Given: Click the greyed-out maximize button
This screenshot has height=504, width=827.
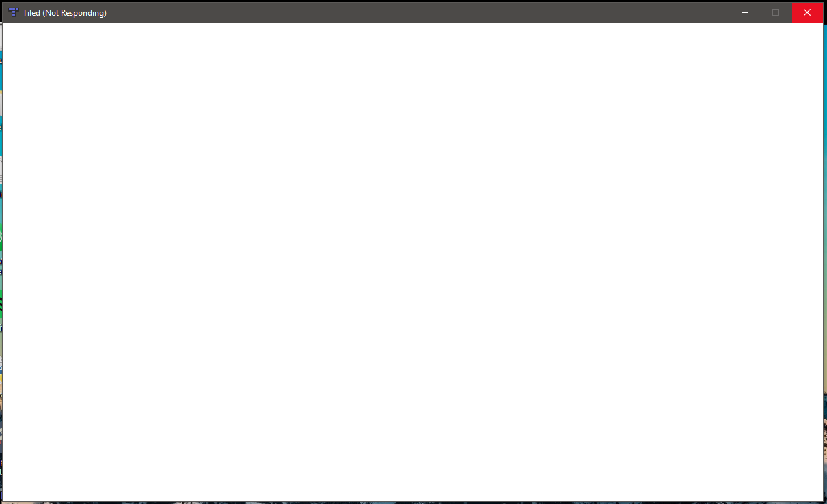Looking at the screenshot, I should (776, 12).
